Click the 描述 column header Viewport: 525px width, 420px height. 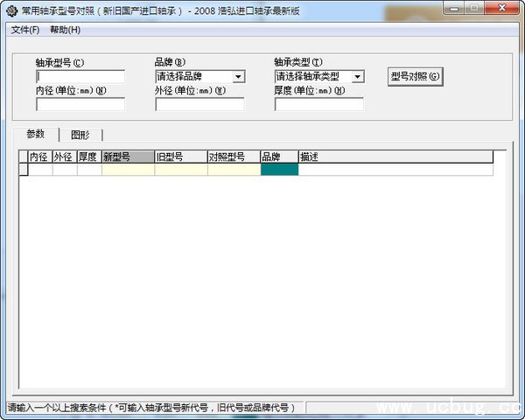(395, 157)
